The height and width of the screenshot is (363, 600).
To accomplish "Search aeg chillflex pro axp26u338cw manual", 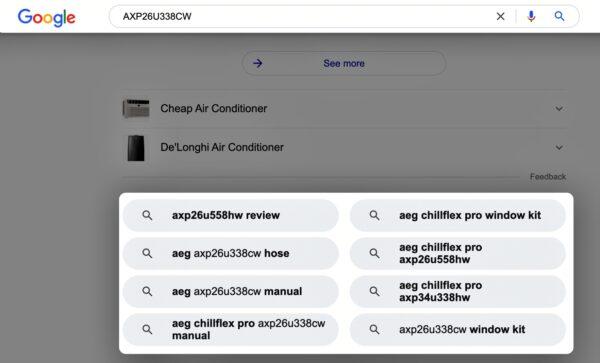I will coord(231,329).
